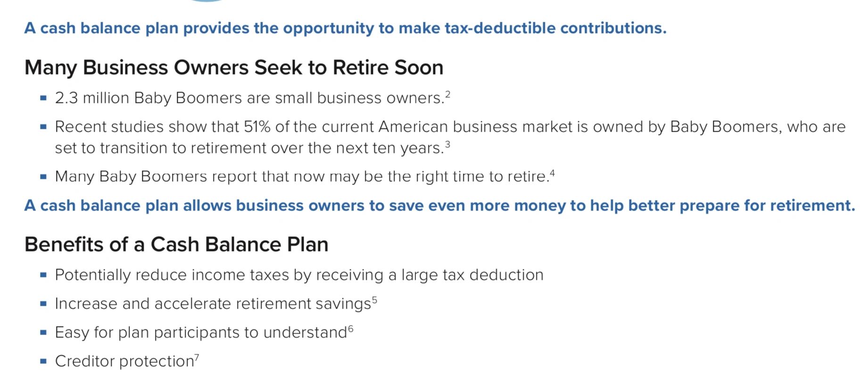Open footnote 7 next to Creditor protection

point(197,357)
